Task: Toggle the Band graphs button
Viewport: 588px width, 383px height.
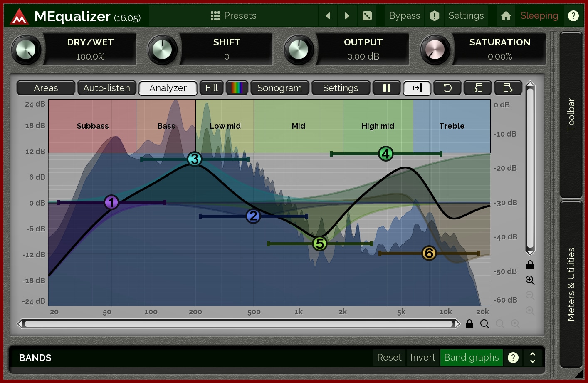Action: click(471, 358)
